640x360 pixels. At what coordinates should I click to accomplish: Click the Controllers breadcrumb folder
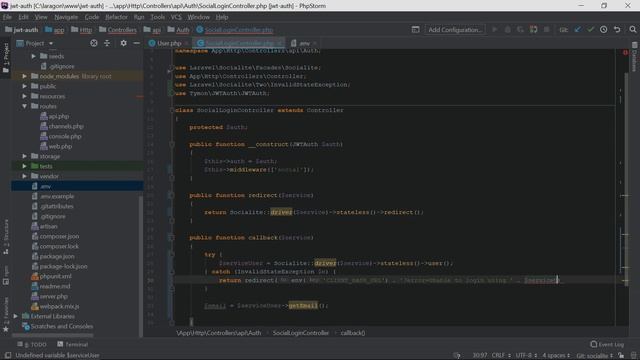pyautogui.click(x=118, y=30)
